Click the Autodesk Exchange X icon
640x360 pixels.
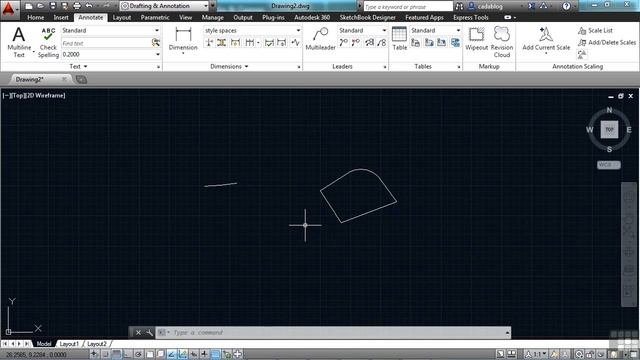coord(531,6)
